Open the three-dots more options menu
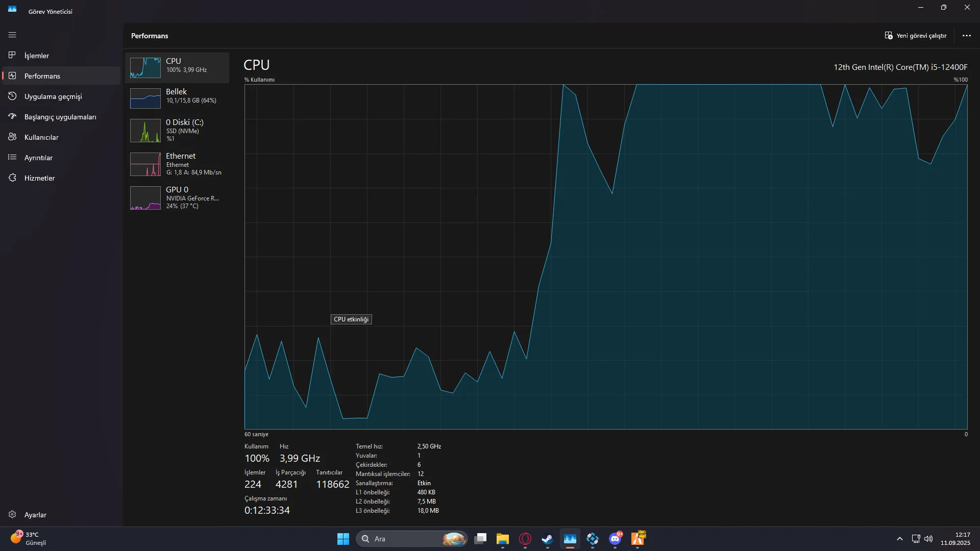This screenshot has height=551, width=980. pos(966,36)
